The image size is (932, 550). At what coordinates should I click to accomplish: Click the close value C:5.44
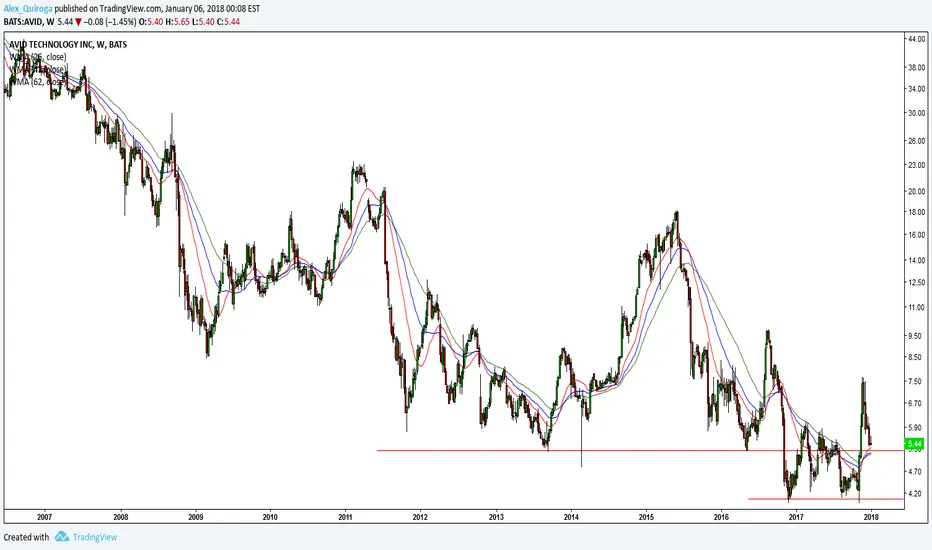click(x=228, y=21)
